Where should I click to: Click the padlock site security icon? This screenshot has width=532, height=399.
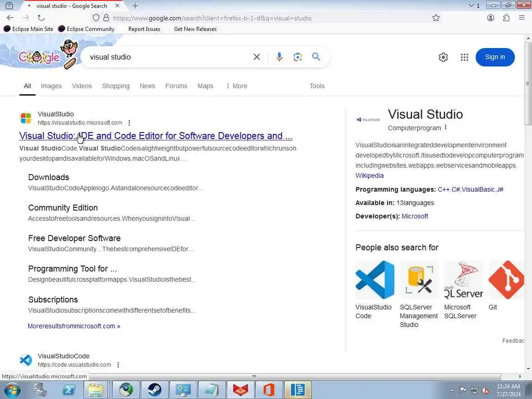click(106, 18)
